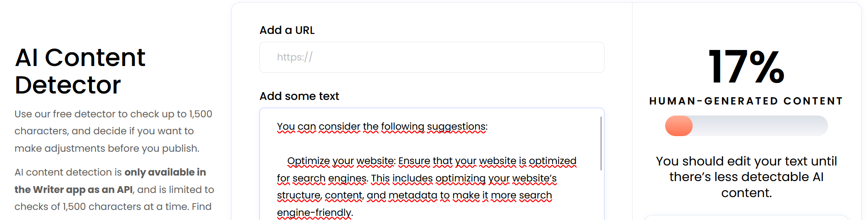Click the text area's vertical scrollbar thumb

coord(601,143)
